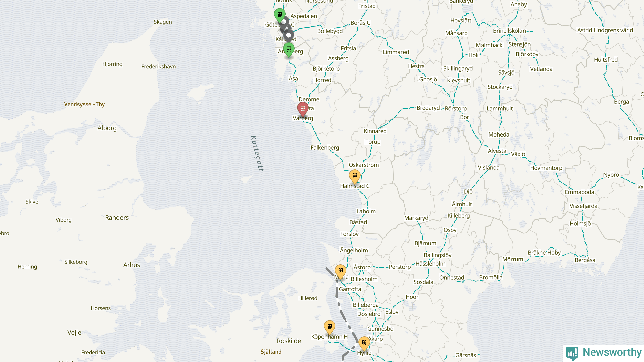
Task: Click the Silkeborg town label
Action: [76, 262]
